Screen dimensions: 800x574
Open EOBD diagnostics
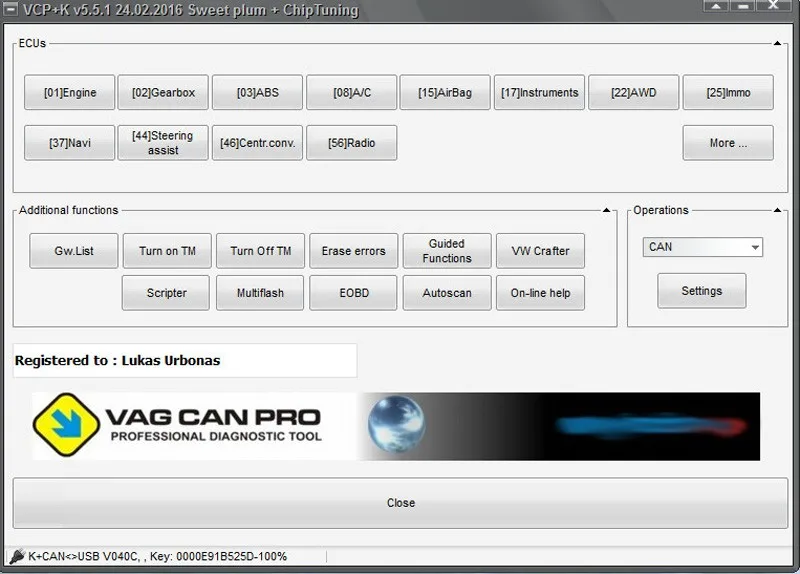354,293
